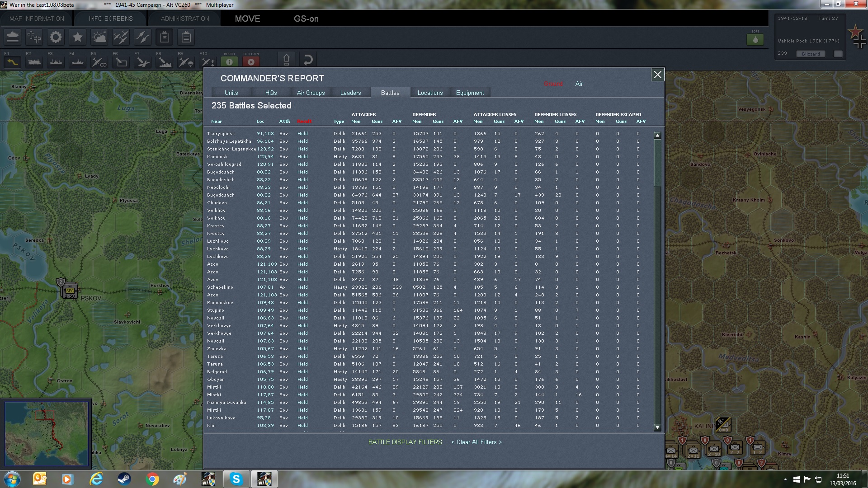The width and height of the screenshot is (868, 488).
Task: Switch to the Leaders tab
Action: click(350, 93)
